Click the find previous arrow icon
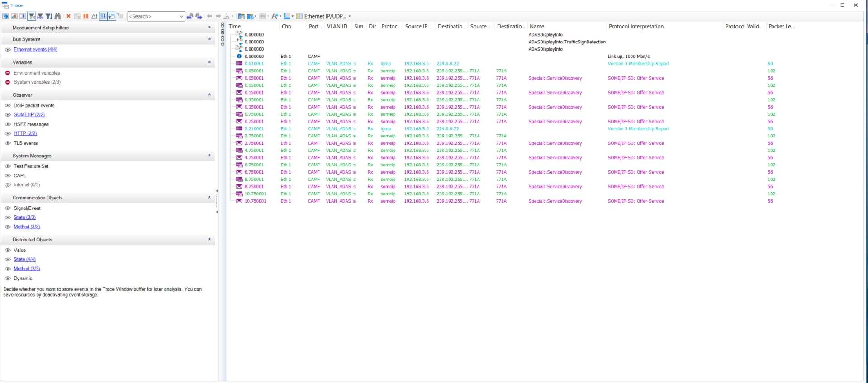The width and height of the screenshot is (868, 383). point(190,16)
